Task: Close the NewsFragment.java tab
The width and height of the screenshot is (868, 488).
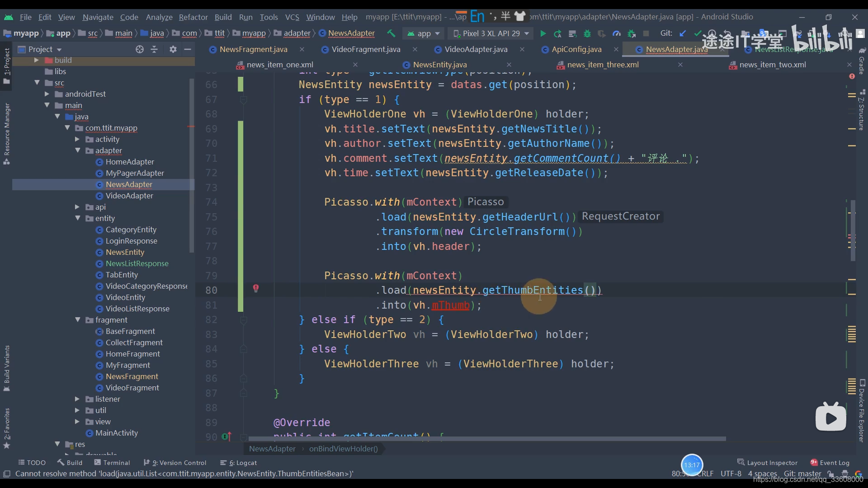Action: pyautogui.click(x=302, y=49)
